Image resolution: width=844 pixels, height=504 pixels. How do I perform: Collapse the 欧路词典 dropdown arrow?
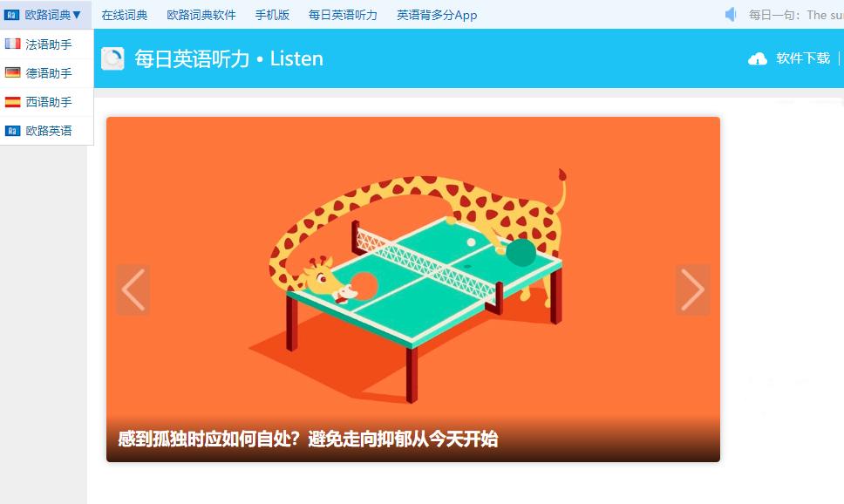77,15
